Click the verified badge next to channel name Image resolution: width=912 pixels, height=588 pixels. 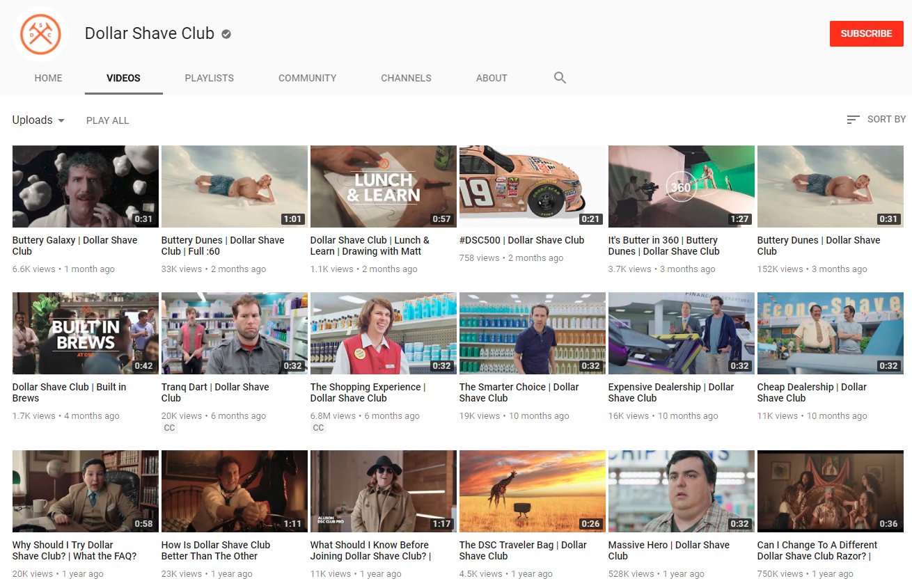click(225, 33)
